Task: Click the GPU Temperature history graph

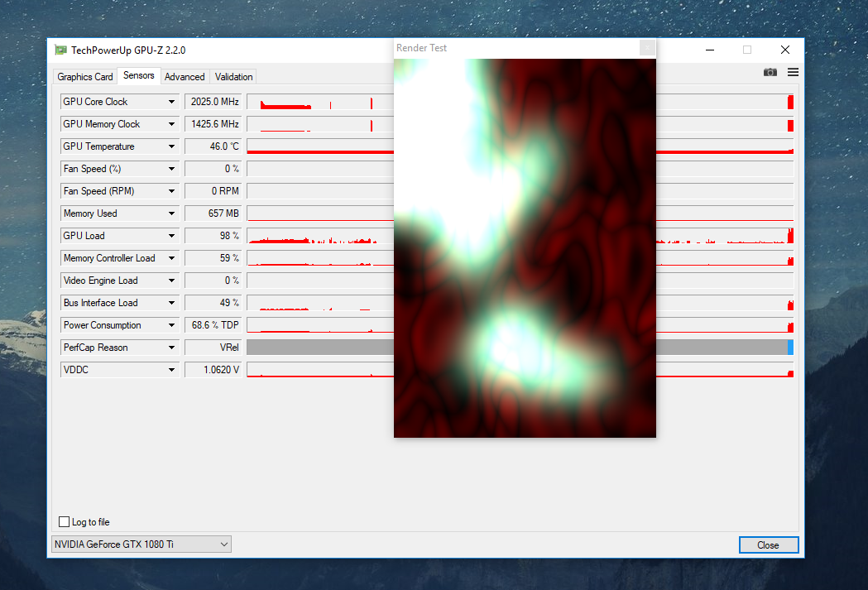Action: (320, 146)
